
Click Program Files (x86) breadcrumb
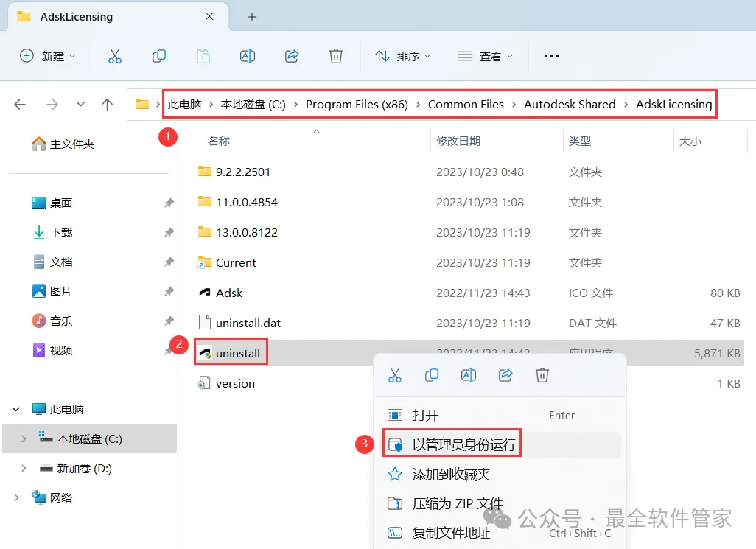[357, 104]
